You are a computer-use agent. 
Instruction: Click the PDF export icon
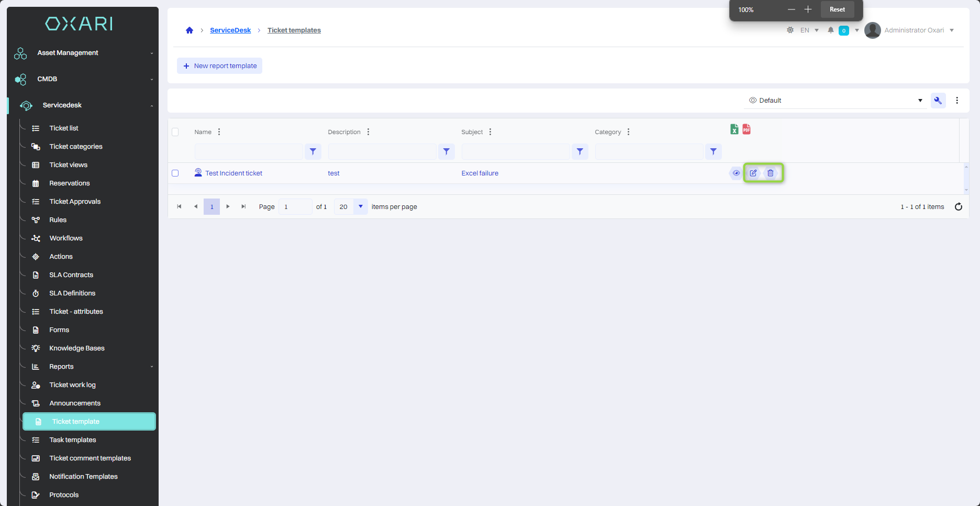coord(747,129)
